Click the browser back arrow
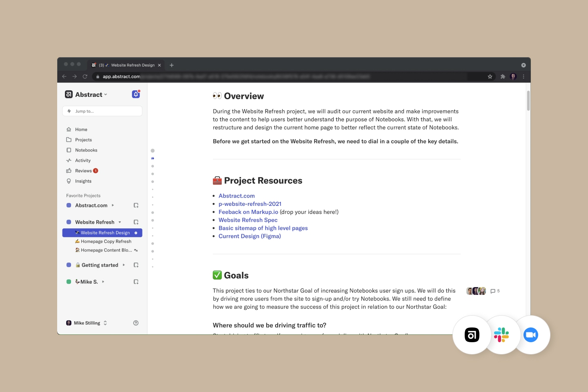The image size is (588, 392). [64, 76]
